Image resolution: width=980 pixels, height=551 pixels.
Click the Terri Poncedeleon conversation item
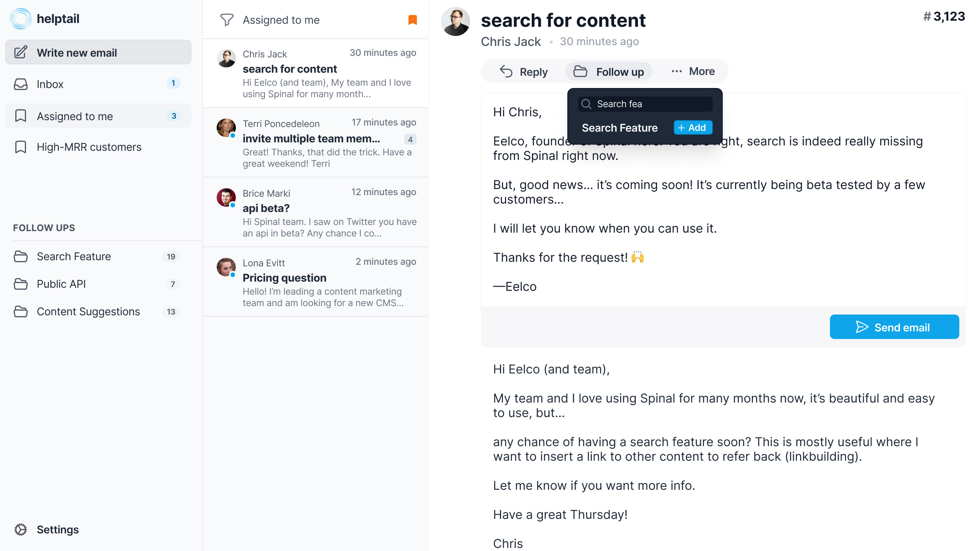pos(318,143)
